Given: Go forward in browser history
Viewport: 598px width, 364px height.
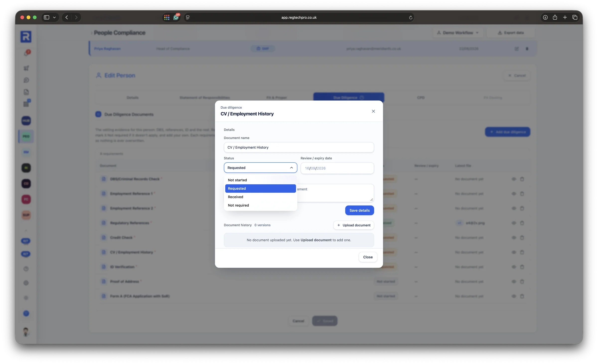Looking at the screenshot, I should click(x=76, y=17).
